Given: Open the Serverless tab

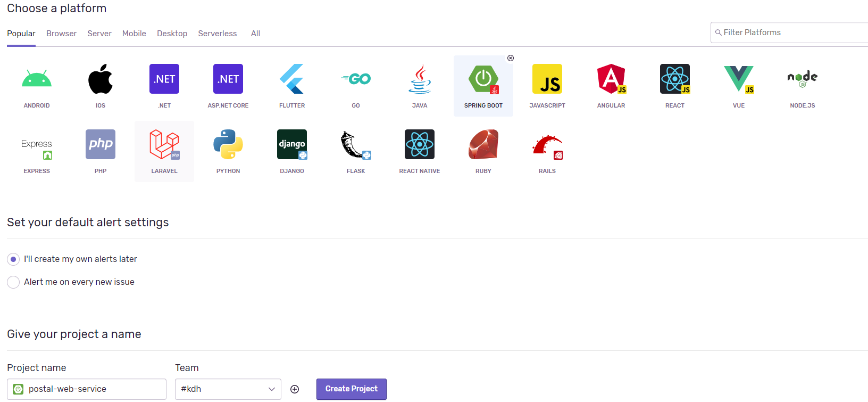Looking at the screenshot, I should point(218,34).
